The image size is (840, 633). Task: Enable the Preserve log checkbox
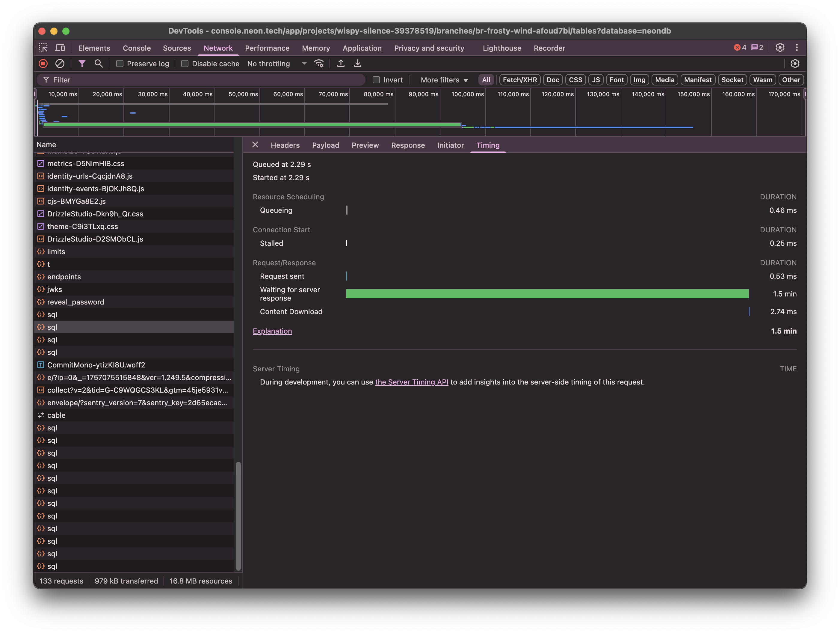120,64
